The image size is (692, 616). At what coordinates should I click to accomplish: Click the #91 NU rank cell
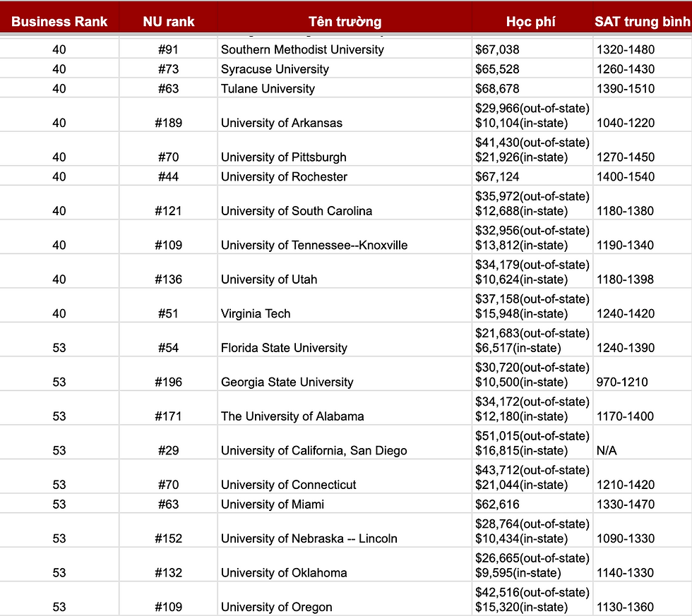tap(168, 49)
